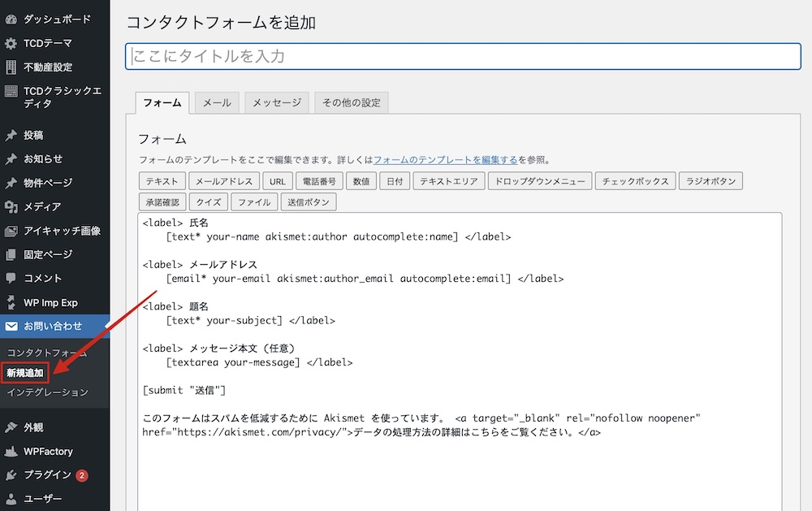Click the 外観 paintbrush icon
Image resolution: width=812 pixels, height=511 pixels.
(x=11, y=427)
